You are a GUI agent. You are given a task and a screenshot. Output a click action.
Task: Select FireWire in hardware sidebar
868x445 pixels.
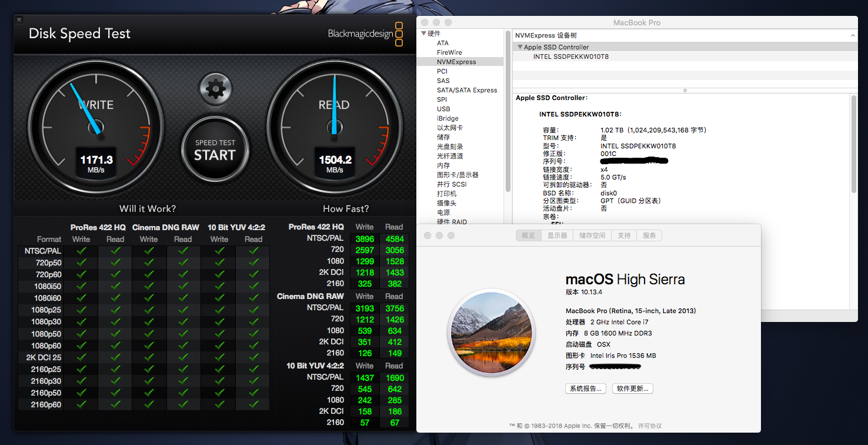point(449,52)
